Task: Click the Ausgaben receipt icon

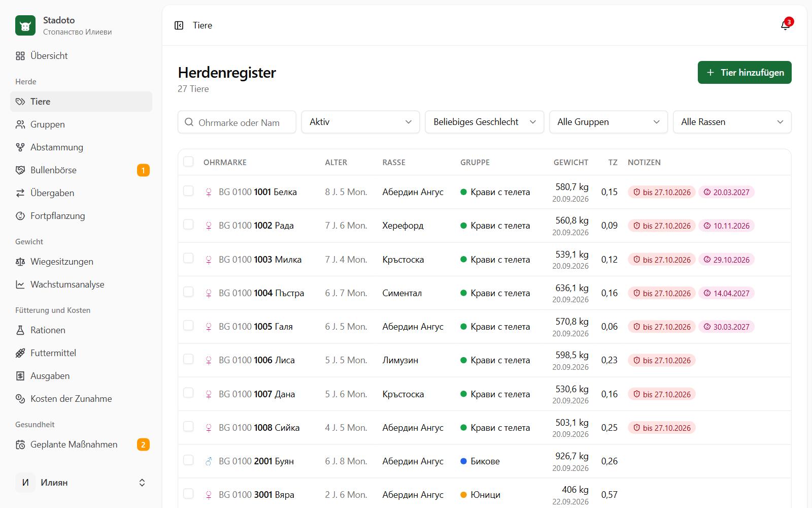Action: [20, 376]
